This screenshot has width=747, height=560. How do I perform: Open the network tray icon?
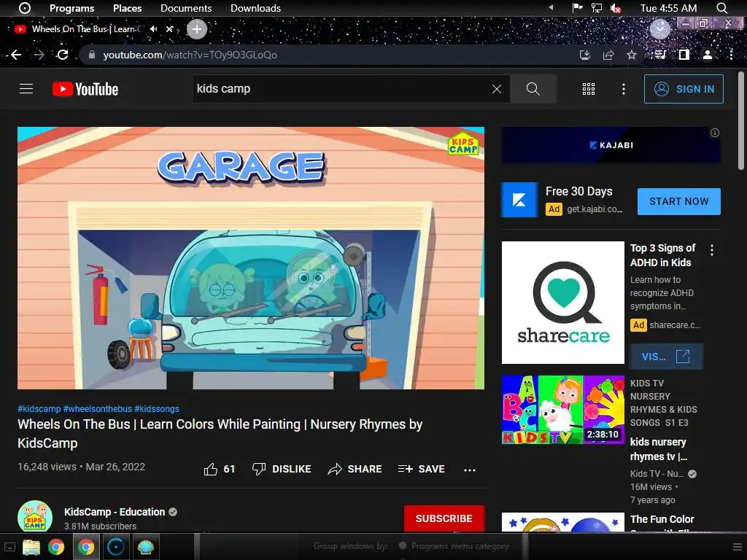(597, 8)
